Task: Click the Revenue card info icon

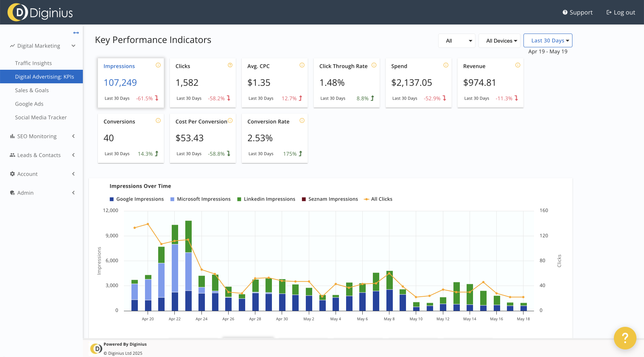Action: pos(518,65)
